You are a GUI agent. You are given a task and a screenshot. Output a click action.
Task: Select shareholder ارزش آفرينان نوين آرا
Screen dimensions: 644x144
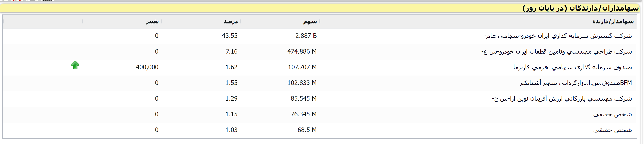(562, 99)
